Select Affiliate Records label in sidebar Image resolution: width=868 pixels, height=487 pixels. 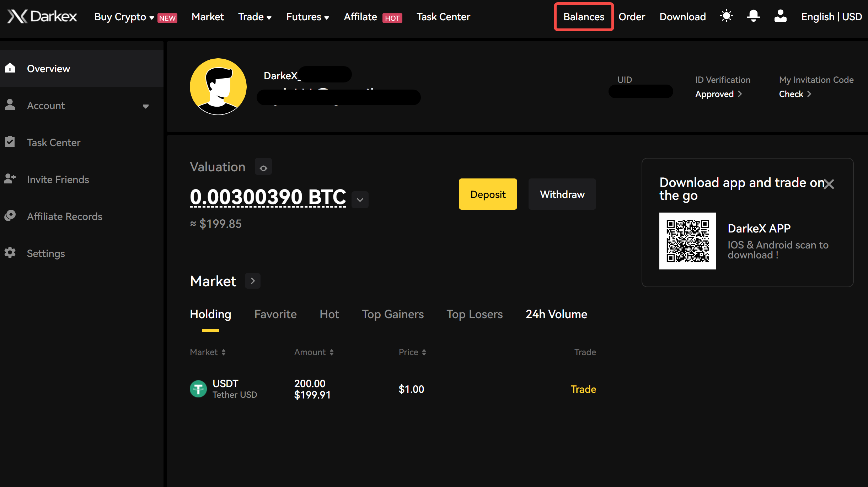pyautogui.click(x=65, y=216)
